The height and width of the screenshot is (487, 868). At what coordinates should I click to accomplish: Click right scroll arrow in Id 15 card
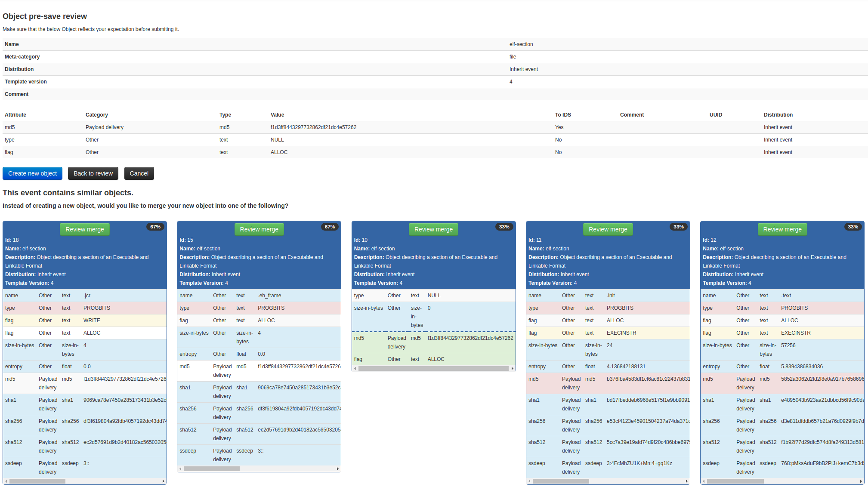point(338,469)
